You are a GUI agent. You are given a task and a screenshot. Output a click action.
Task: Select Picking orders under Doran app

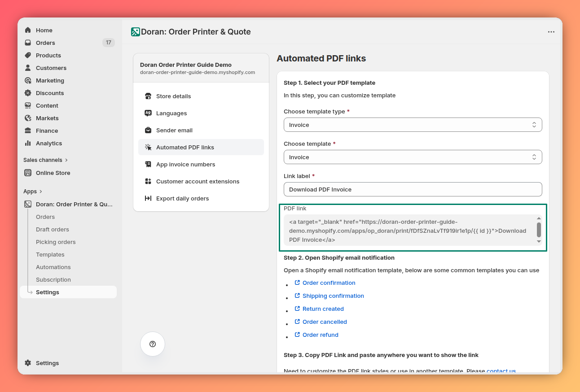56,242
